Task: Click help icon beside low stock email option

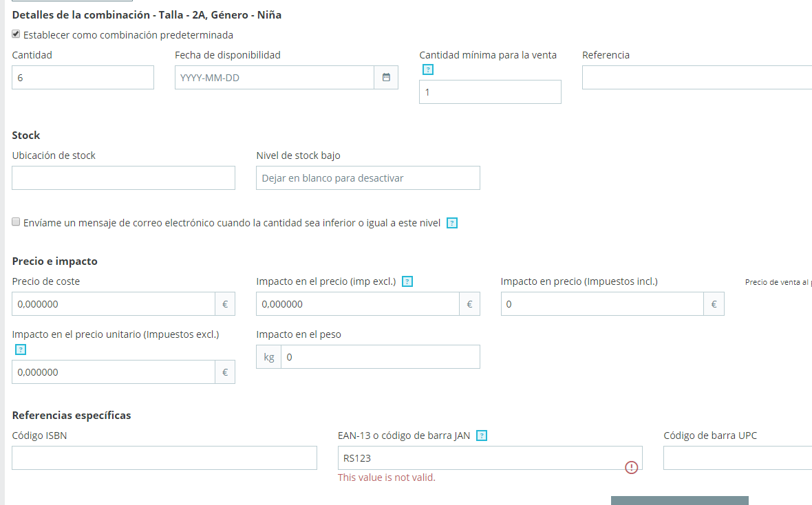Action: click(x=452, y=223)
